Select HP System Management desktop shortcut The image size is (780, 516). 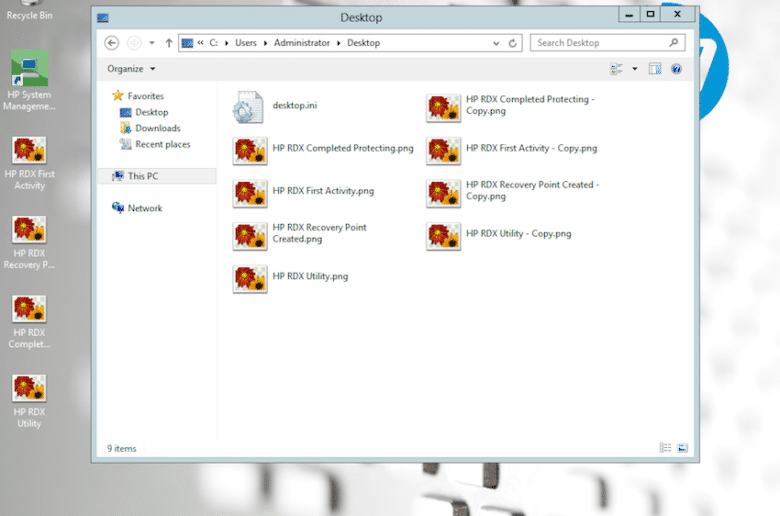tap(29, 80)
